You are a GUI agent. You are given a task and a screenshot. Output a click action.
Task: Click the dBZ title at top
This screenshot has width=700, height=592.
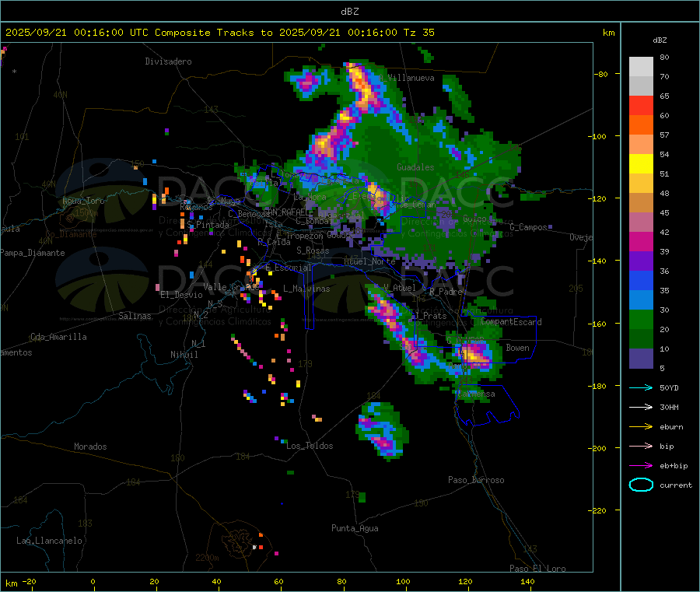point(349,12)
